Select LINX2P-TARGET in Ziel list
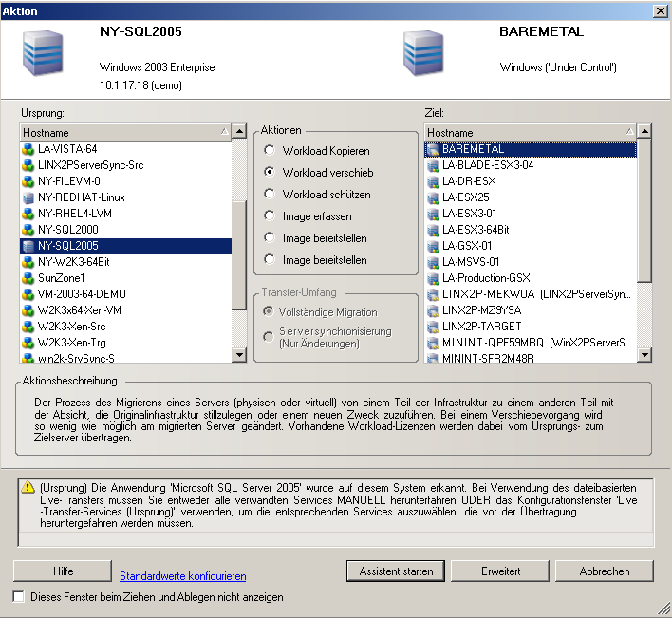The image size is (672, 618). tap(531, 327)
